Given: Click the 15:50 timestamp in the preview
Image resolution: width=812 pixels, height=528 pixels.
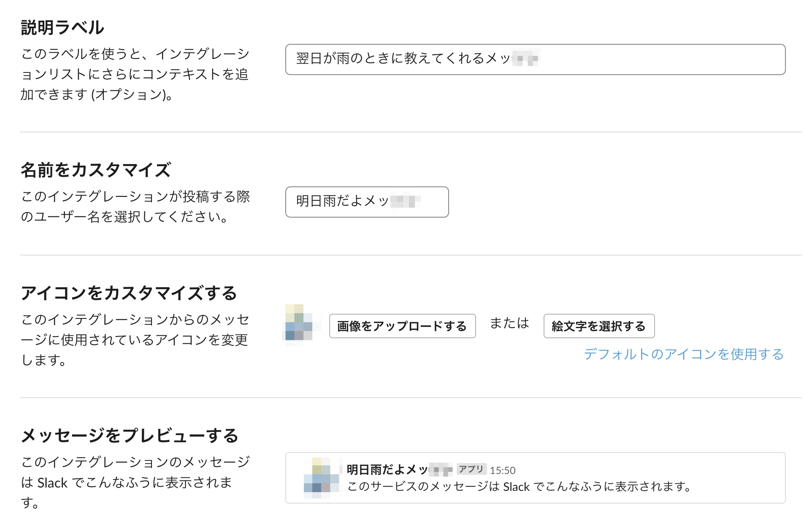Looking at the screenshot, I should coord(502,470).
